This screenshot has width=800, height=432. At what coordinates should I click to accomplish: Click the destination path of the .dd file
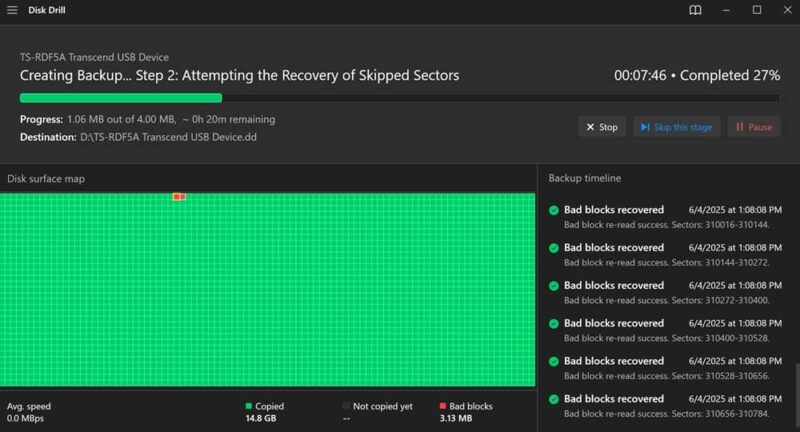[x=168, y=137]
